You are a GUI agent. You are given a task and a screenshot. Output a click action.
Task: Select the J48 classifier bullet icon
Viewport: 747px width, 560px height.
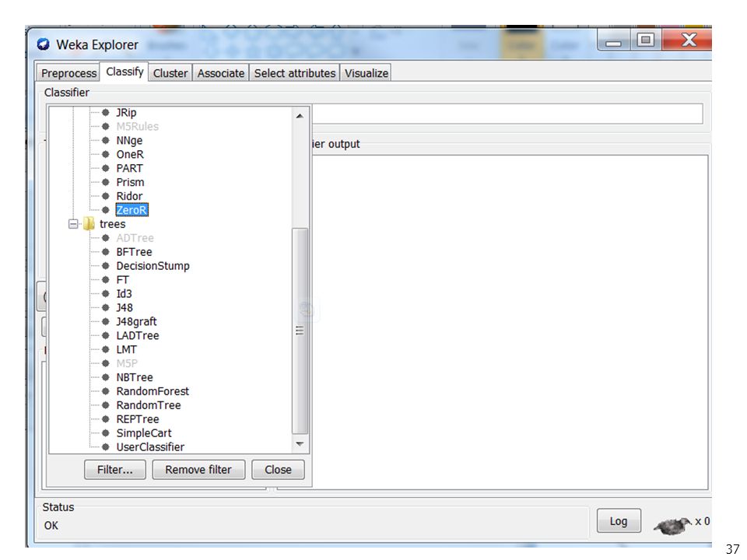coord(106,308)
